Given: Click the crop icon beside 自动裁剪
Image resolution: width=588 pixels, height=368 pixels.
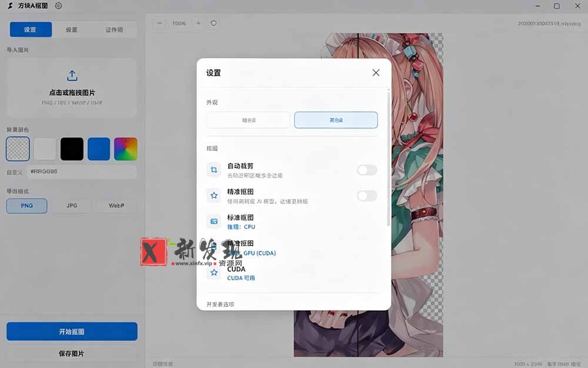Looking at the screenshot, I should (214, 170).
